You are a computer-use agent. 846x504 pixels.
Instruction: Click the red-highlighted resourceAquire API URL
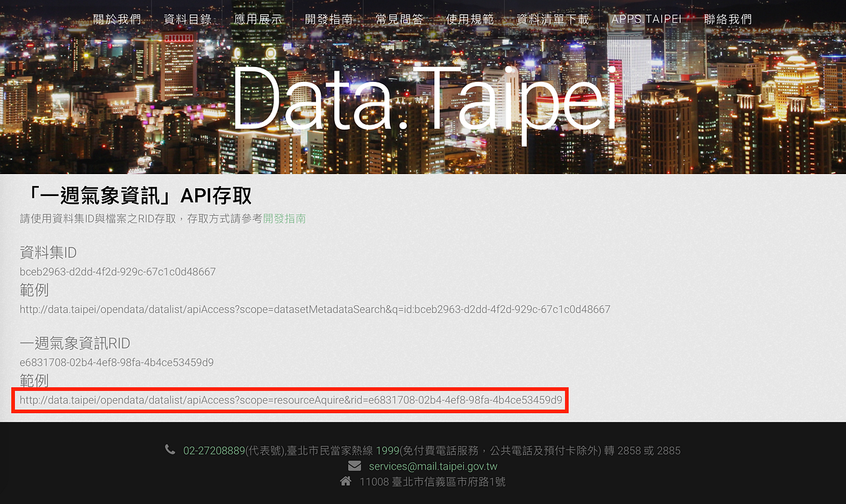point(289,400)
